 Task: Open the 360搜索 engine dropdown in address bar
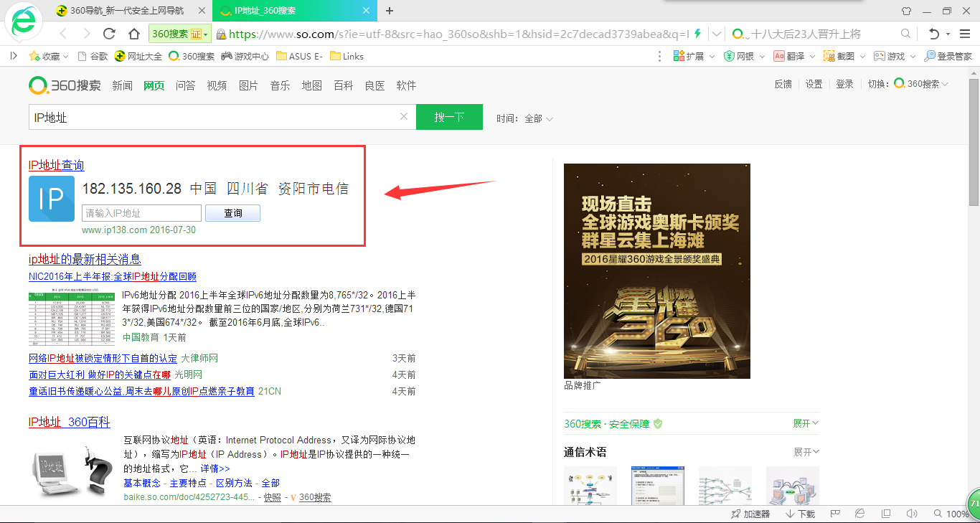tap(179, 34)
